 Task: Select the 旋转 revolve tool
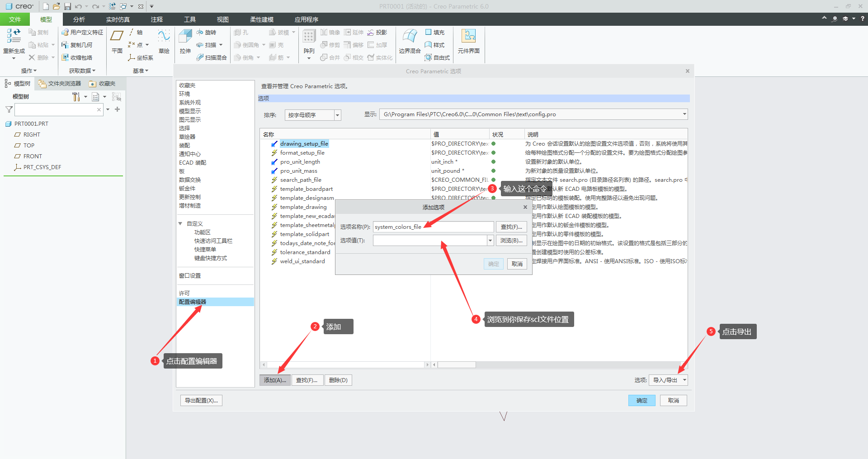pos(206,33)
